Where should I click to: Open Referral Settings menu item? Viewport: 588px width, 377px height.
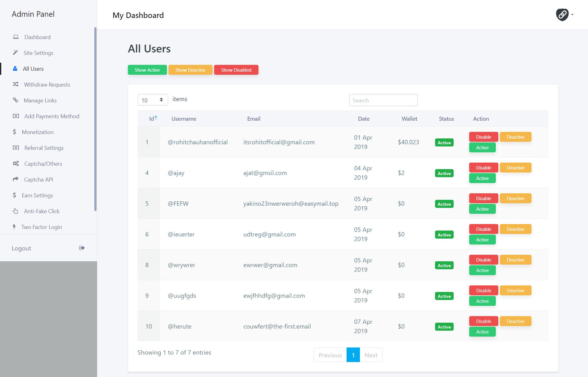[x=44, y=148]
